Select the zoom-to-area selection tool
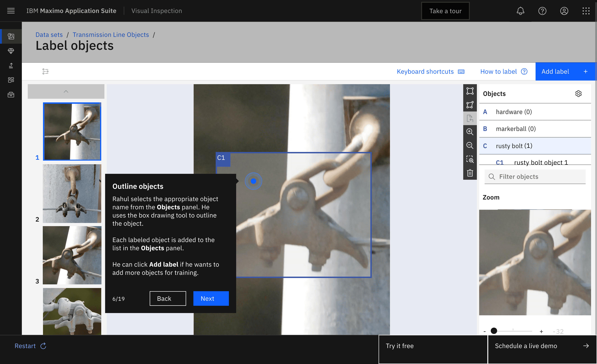 [470, 159]
